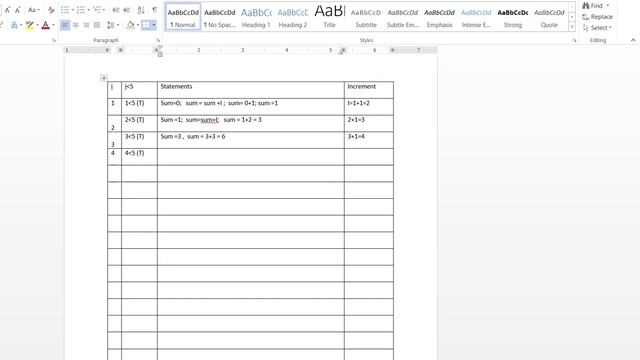This screenshot has width=640, height=360.
Task: Click the Borders icon
Action: click(x=146, y=25)
